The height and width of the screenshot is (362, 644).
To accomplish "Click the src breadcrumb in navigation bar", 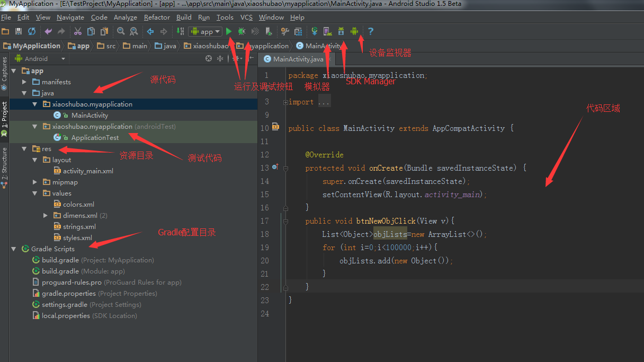I will 110,46.
